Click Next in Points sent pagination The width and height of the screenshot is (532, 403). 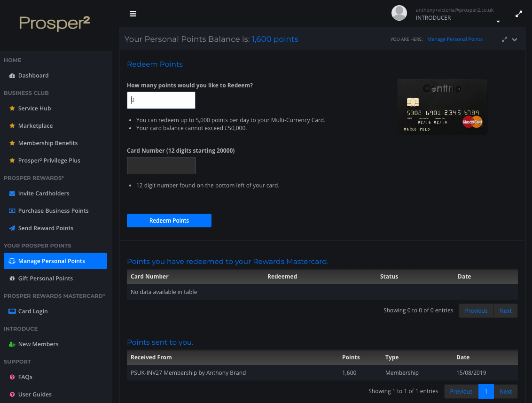pos(506,391)
